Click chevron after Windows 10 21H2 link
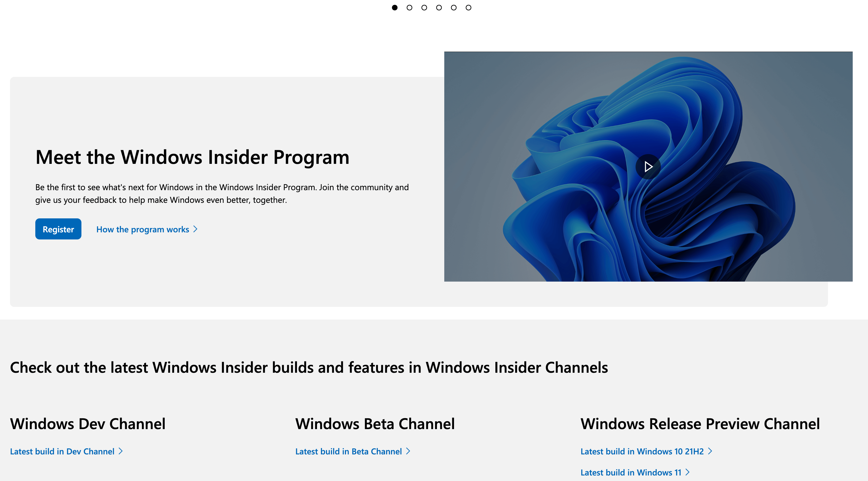Viewport: 868px width, 481px height. [x=710, y=451]
